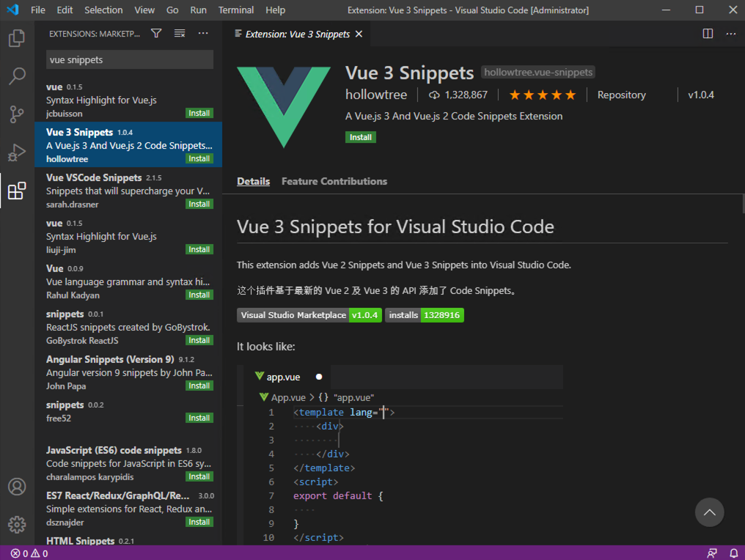745x560 pixels.
Task: Open Extensions panel more actions menu
Action: pyautogui.click(x=203, y=33)
